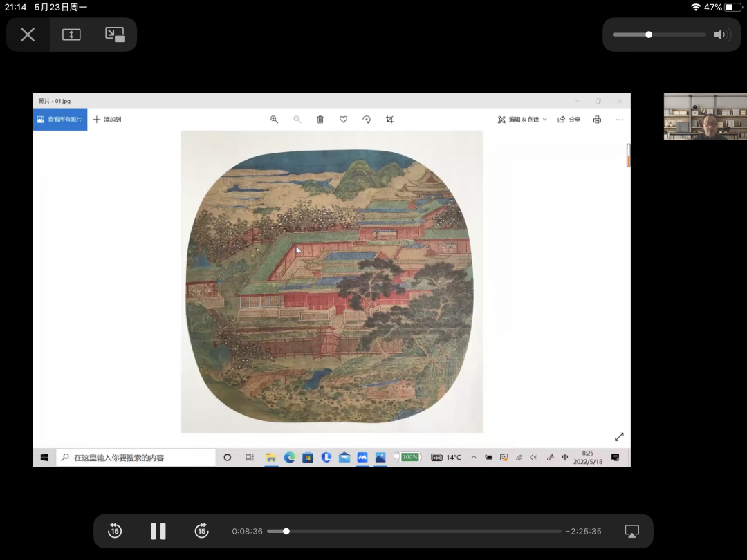The width and height of the screenshot is (747, 560).
Task: Open the more options ellipsis menu
Action: [x=619, y=120]
